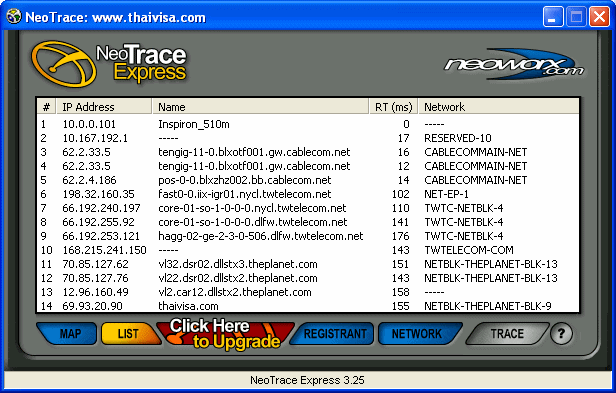This screenshot has width=616, height=393.
Task: Select IP address 198.32.160.35
Action: (98, 194)
